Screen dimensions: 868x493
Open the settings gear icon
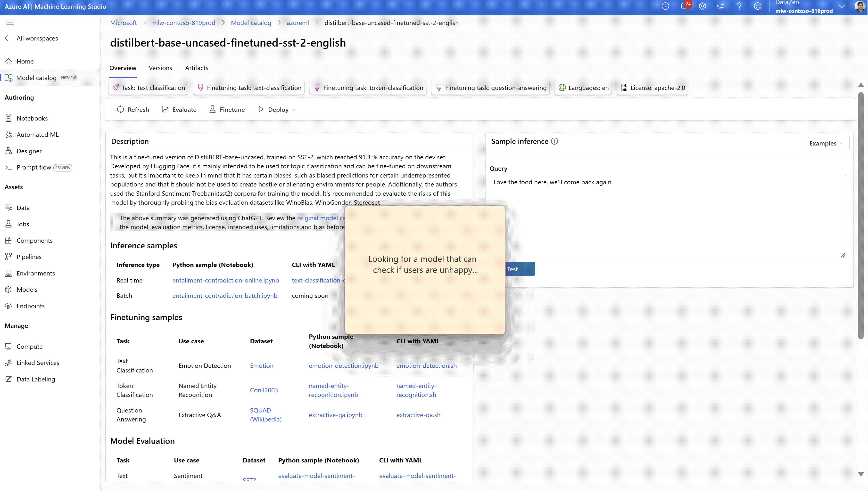[x=702, y=7]
